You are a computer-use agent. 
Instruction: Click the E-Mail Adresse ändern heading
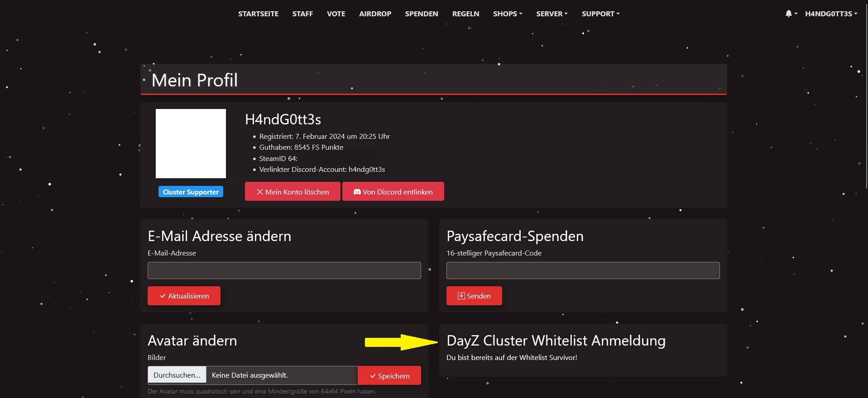[219, 236]
